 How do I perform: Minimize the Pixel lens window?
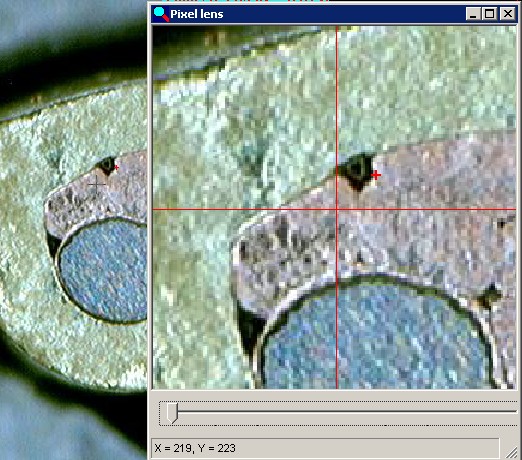tap(473, 14)
